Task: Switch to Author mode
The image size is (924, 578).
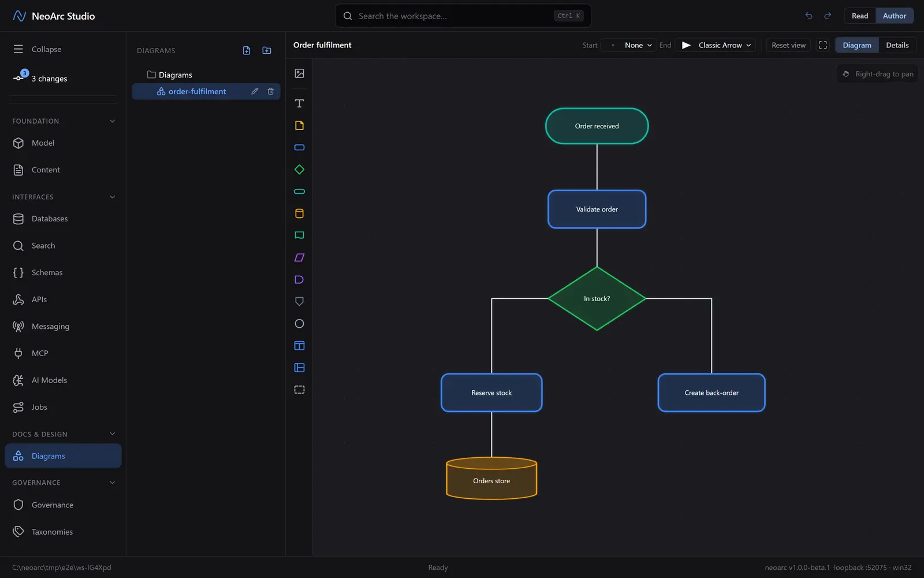Action: click(894, 16)
